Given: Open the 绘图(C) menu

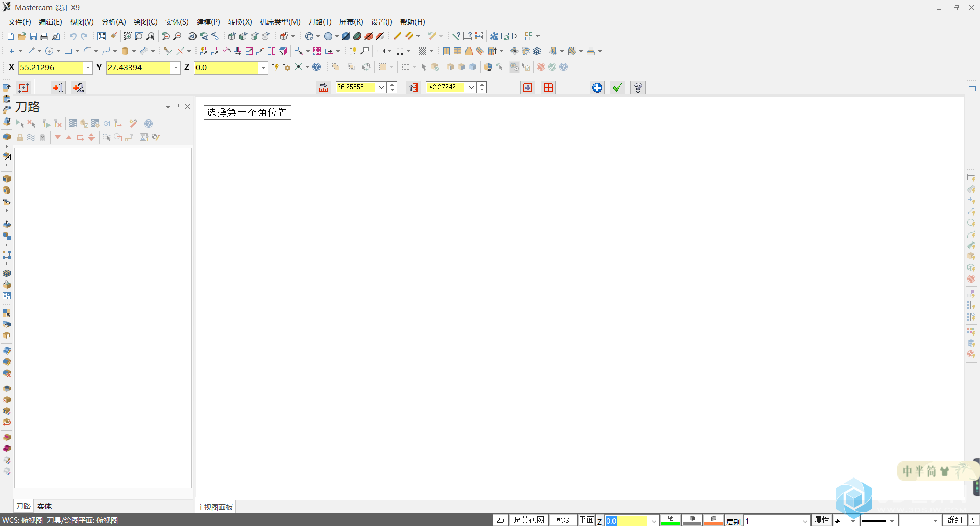Looking at the screenshot, I should [145, 22].
